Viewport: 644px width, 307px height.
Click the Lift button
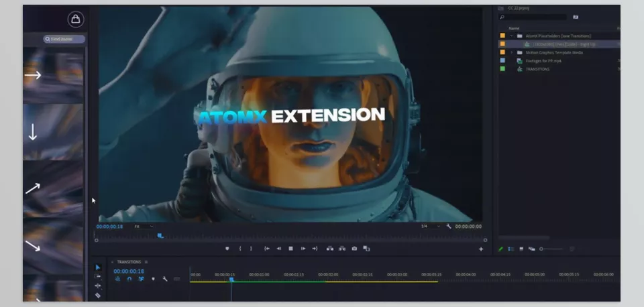pyautogui.click(x=330, y=249)
